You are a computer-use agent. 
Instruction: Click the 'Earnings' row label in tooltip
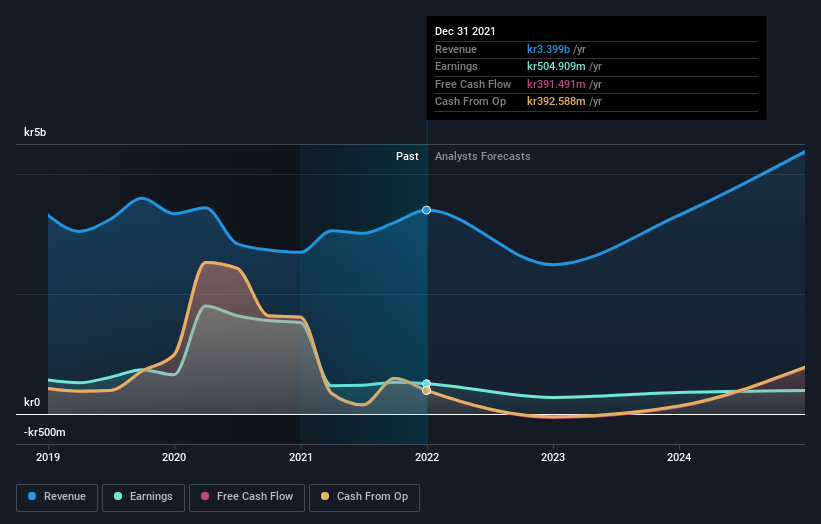[x=456, y=66]
